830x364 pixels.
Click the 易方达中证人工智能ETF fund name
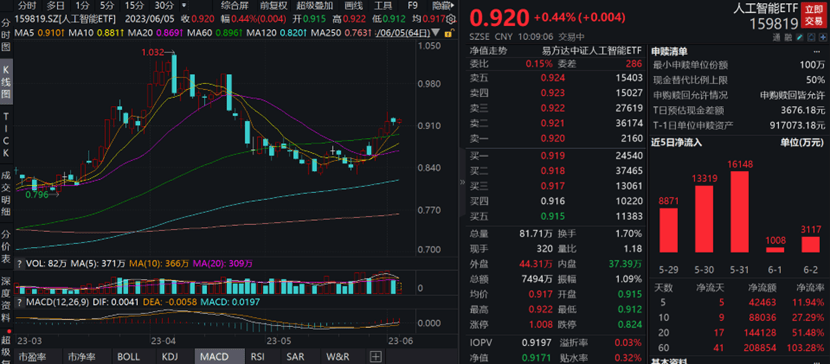[591, 51]
